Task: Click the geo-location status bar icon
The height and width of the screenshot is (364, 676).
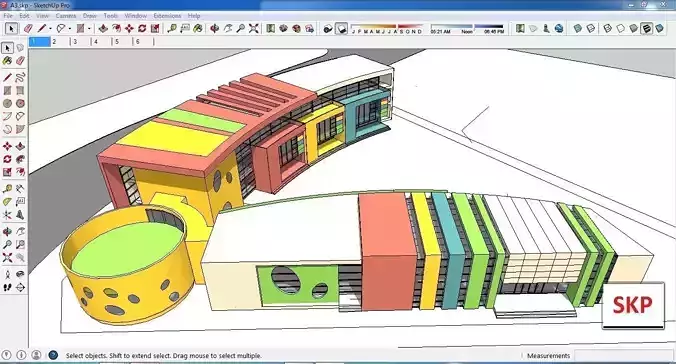Action: point(7,355)
